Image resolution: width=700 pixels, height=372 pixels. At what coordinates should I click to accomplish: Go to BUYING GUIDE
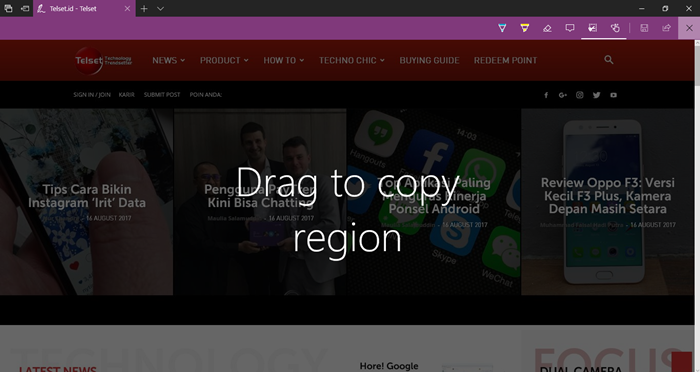pos(429,60)
